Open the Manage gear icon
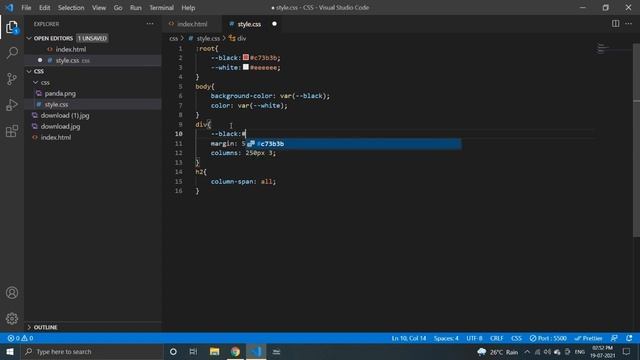Viewport: 640px width, 360px height. 12,318
